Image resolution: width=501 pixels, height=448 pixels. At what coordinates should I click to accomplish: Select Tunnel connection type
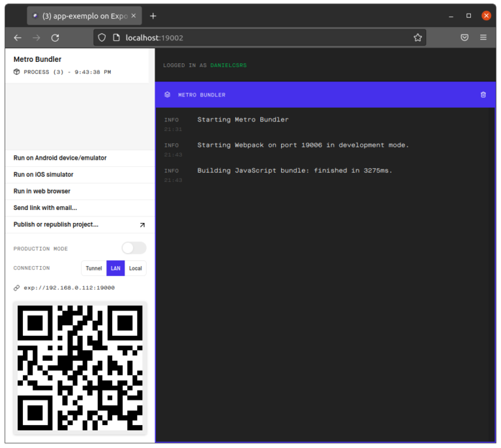click(94, 268)
